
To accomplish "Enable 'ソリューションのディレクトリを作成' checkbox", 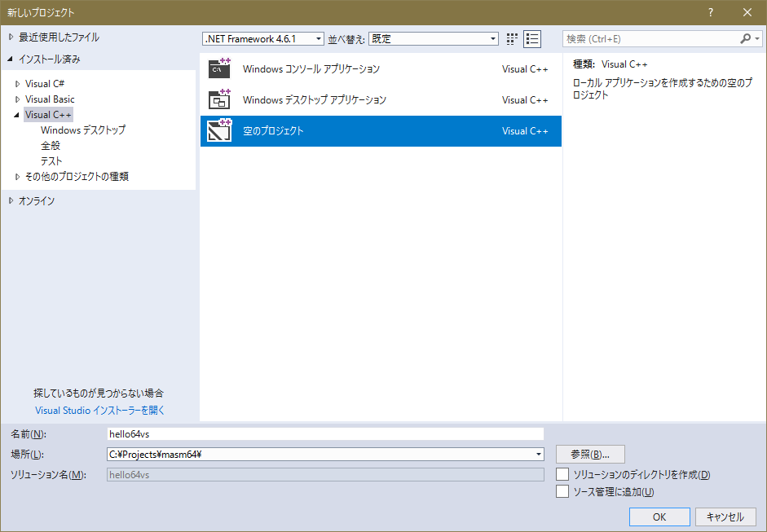I will (562, 474).
